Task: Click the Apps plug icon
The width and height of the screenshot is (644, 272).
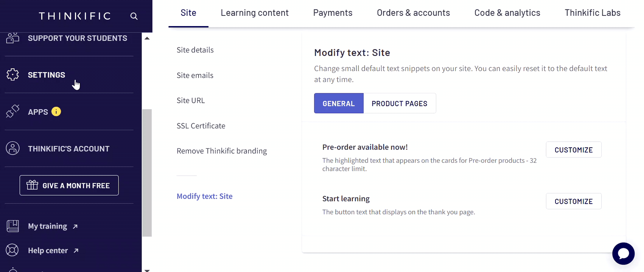Action: pos(12,111)
